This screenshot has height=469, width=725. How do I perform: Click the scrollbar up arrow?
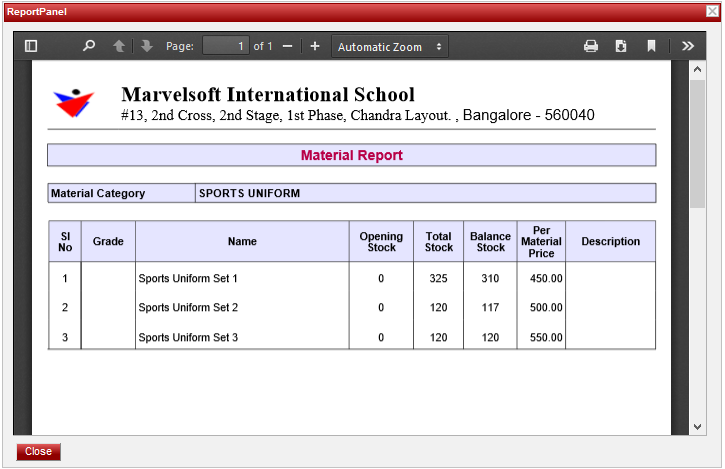(698, 71)
